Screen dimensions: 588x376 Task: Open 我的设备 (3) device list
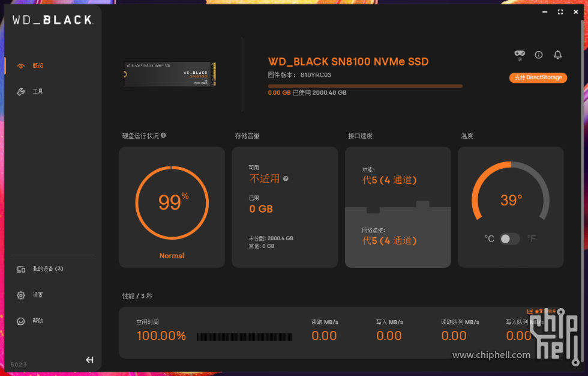[x=40, y=269]
